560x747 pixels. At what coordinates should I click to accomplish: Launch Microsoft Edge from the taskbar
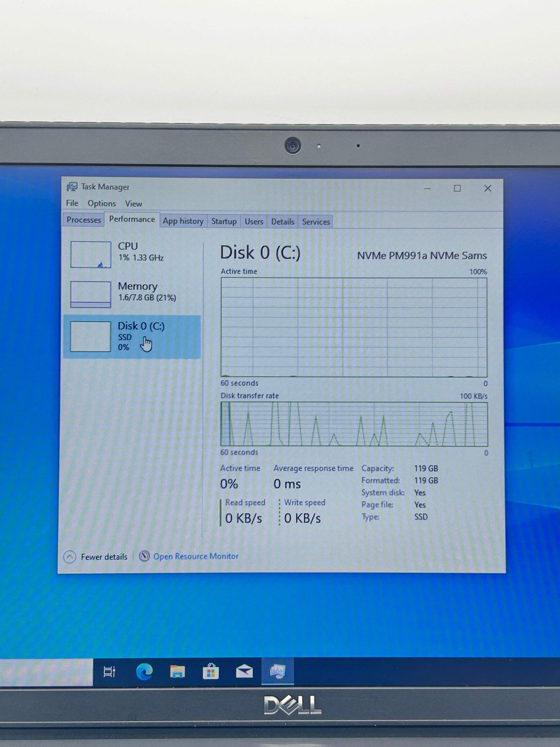[x=144, y=672]
